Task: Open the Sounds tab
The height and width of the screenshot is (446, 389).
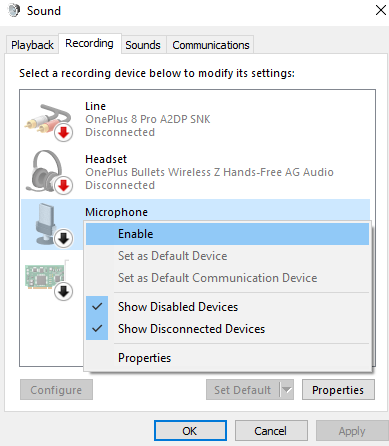Action: (143, 45)
